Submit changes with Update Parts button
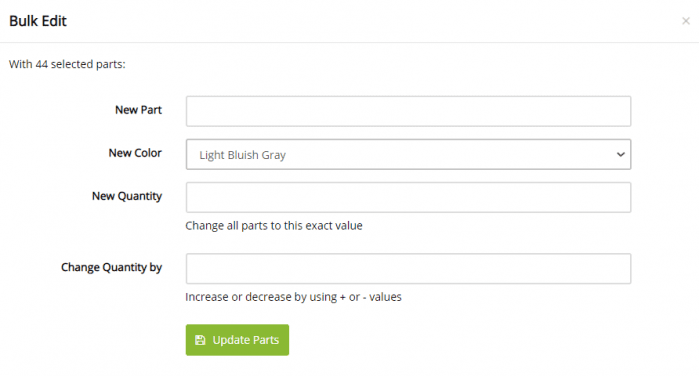Viewport: 699px width, 376px height. pos(237,340)
